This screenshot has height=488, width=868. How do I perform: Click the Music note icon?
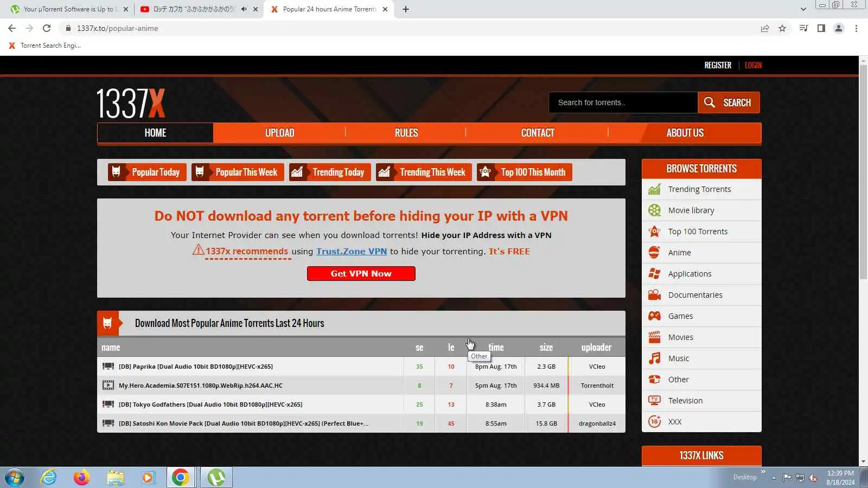(x=655, y=358)
